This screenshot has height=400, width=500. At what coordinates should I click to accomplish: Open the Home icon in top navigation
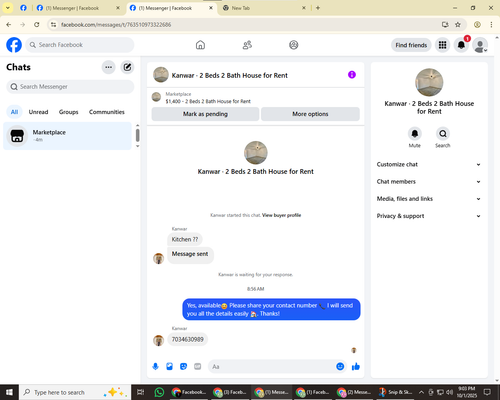tap(200, 45)
